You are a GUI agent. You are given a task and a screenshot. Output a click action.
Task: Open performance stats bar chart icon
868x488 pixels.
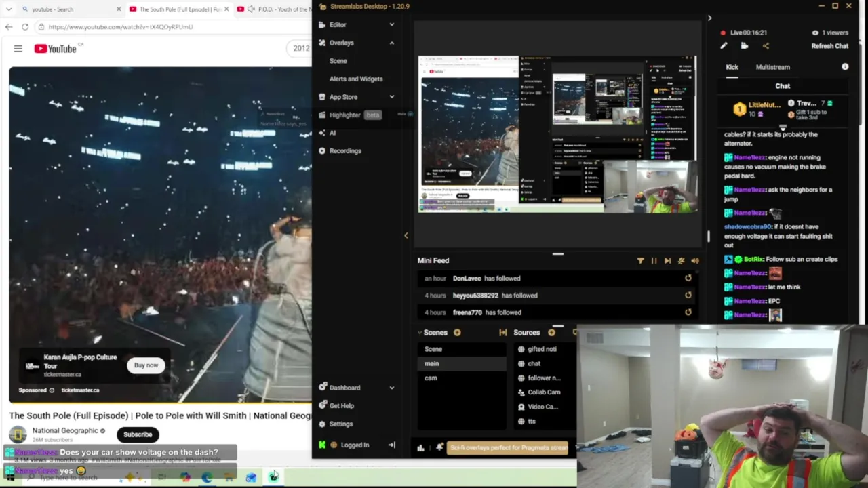420,447
